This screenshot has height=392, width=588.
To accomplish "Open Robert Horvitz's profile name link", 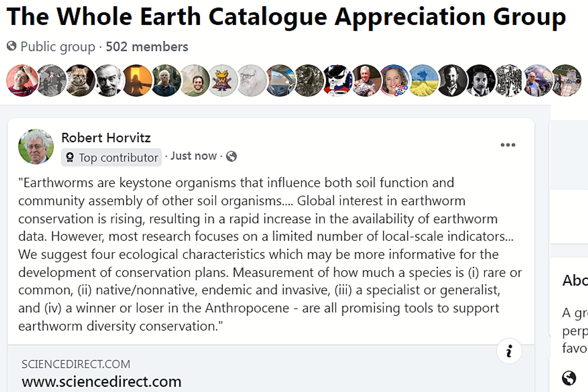I will (x=106, y=138).
